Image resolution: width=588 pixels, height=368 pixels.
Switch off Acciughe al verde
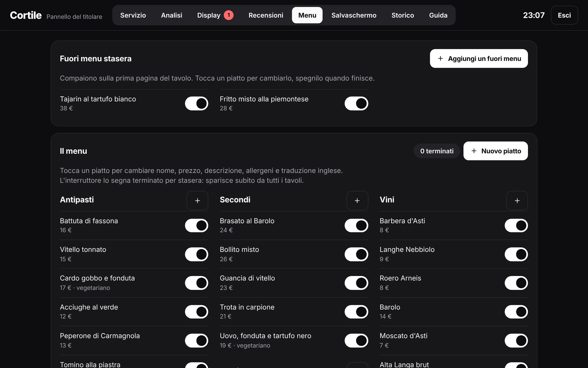[x=196, y=312]
